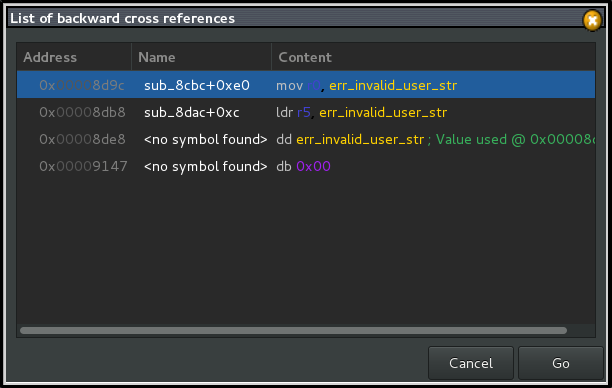
Task: Sort by the Content column header
Action: 433,57
